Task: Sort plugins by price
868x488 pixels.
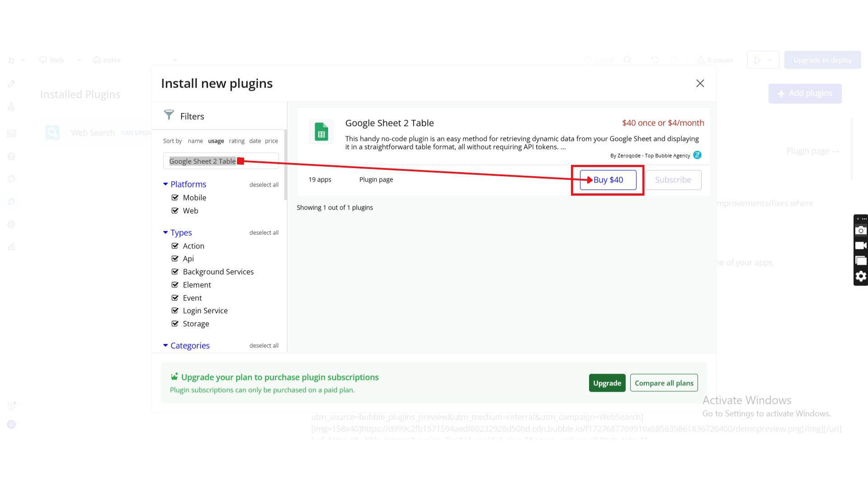Action: [271, 141]
